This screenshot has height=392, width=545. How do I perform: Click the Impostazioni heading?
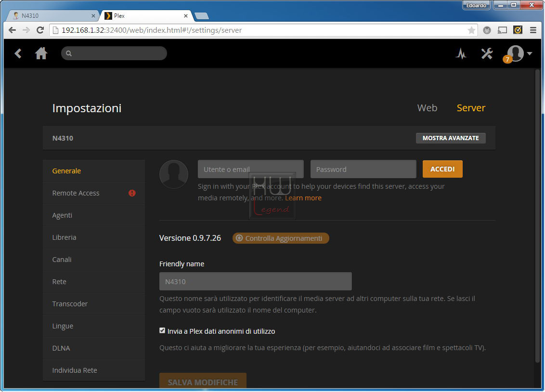click(x=87, y=108)
